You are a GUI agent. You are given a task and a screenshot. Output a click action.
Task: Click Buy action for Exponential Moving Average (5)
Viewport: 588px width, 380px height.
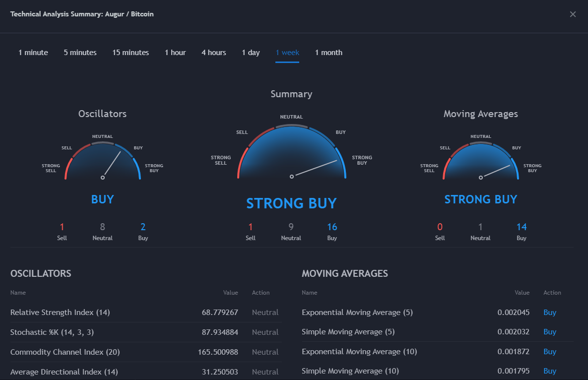point(550,313)
